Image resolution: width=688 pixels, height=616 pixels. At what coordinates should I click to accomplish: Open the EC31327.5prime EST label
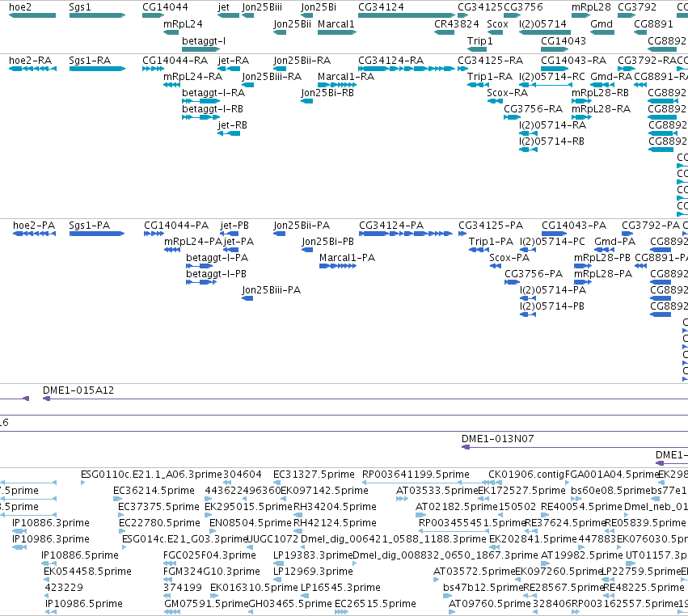(x=314, y=475)
